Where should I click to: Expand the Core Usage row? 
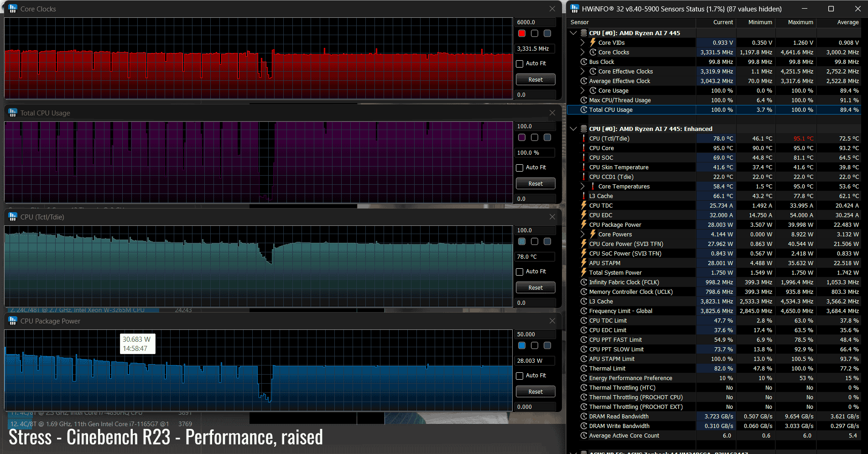click(x=582, y=90)
